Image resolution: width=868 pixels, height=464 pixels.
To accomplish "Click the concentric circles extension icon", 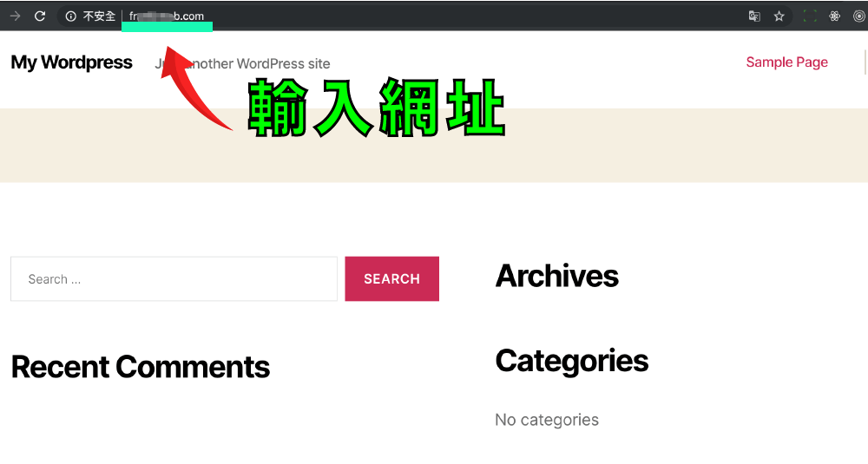I will click(x=859, y=16).
